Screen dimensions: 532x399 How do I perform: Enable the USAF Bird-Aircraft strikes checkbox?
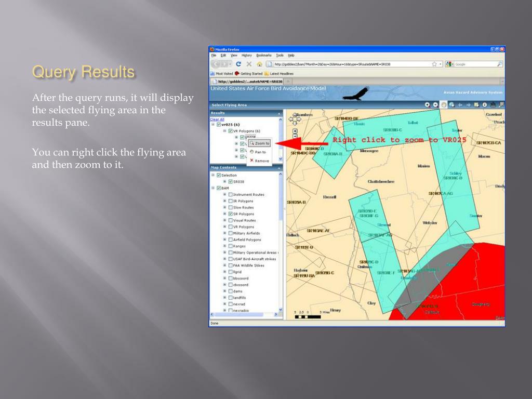pyautogui.click(x=230, y=259)
